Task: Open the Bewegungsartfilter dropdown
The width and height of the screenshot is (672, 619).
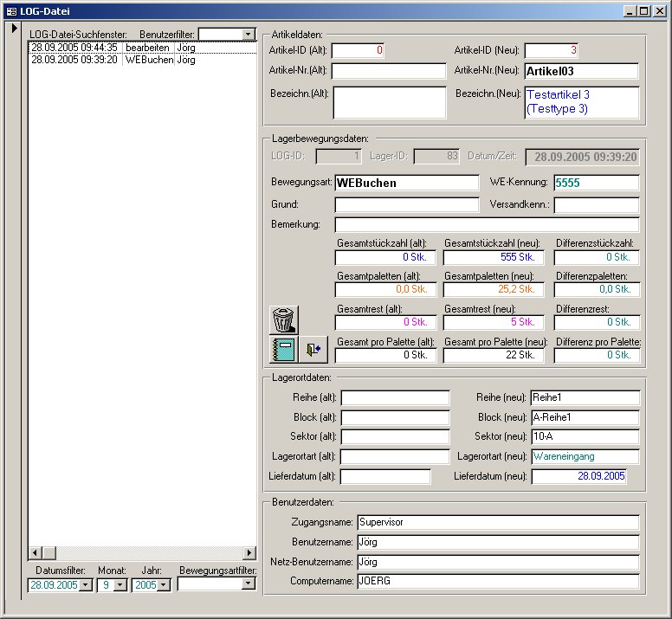Action: (x=249, y=584)
